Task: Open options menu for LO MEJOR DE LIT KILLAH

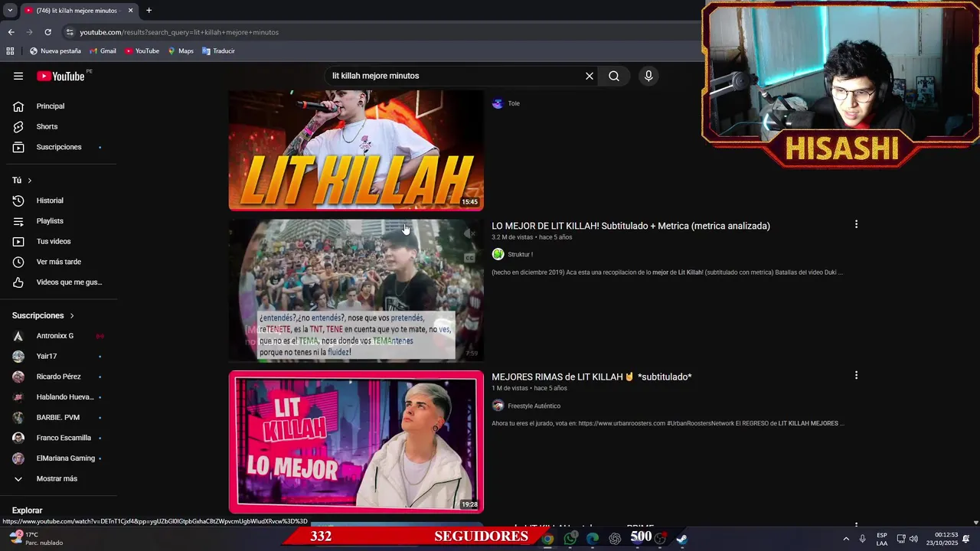Action: click(856, 224)
